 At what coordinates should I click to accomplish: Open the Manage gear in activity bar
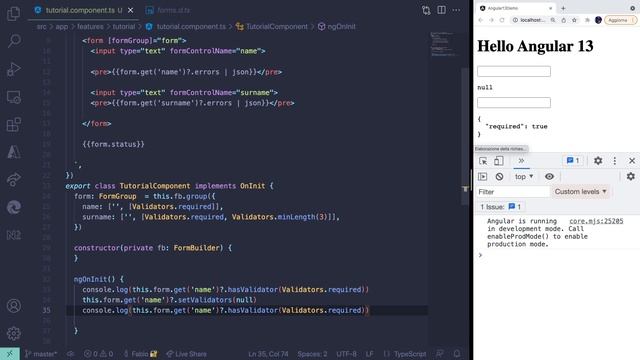point(13,333)
